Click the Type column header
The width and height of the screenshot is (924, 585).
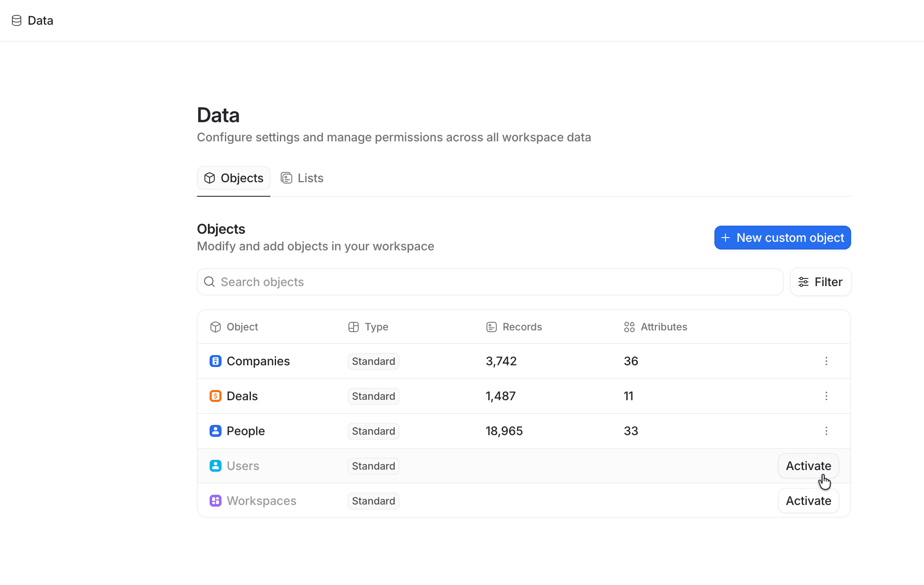coord(368,327)
